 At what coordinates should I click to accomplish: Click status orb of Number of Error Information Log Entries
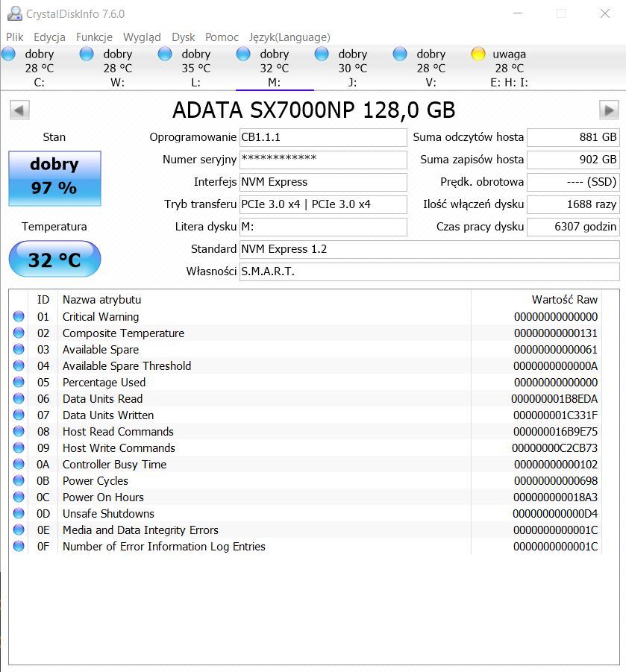19,546
